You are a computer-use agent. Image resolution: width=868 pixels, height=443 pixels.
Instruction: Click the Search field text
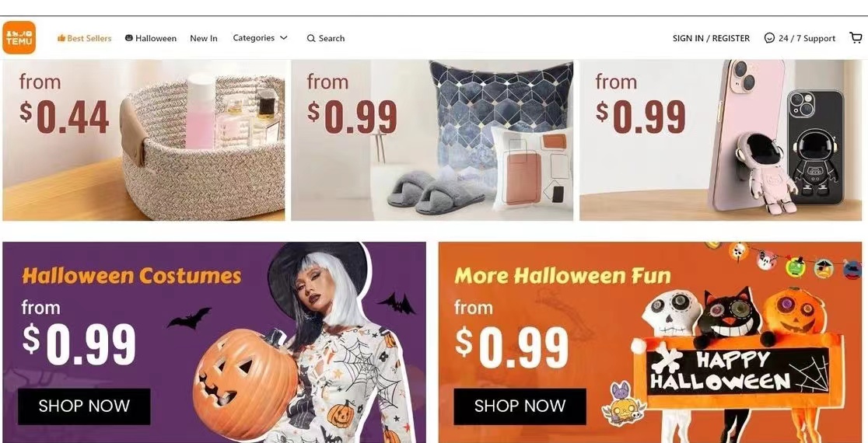point(331,38)
